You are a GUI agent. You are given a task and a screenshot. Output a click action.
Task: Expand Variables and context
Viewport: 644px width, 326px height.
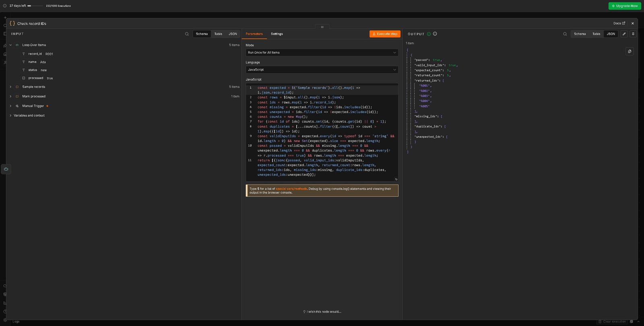(10, 116)
